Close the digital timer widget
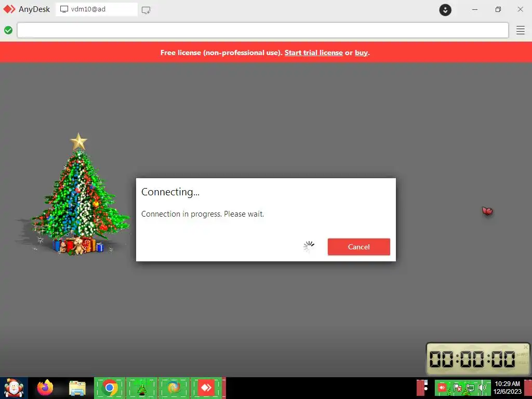Screen dimensions: 532x399 coord(525,347)
